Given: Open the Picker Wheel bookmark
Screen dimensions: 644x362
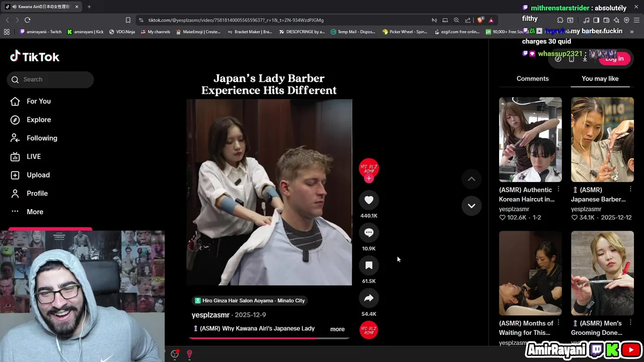Looking at the screenshot, I should (405, 32).
